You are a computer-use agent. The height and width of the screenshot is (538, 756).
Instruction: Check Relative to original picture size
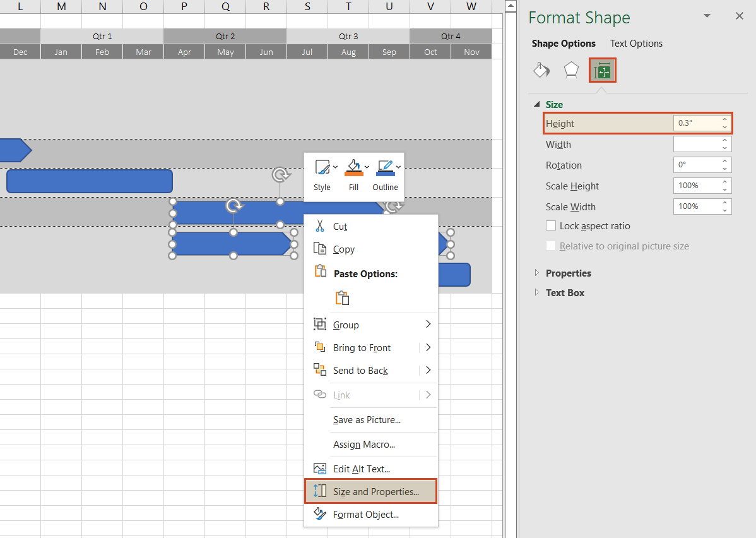pos(551,246)
